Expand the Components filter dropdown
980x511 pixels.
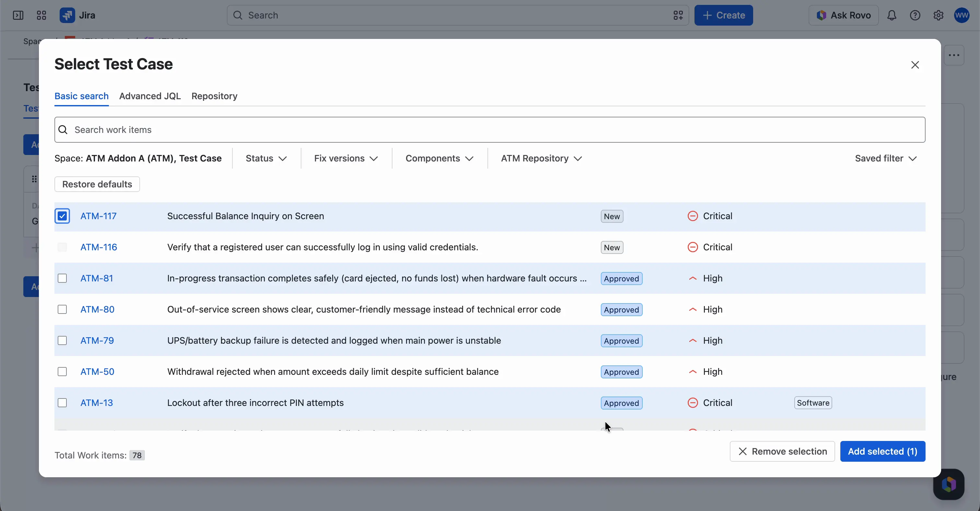[439, 158]
